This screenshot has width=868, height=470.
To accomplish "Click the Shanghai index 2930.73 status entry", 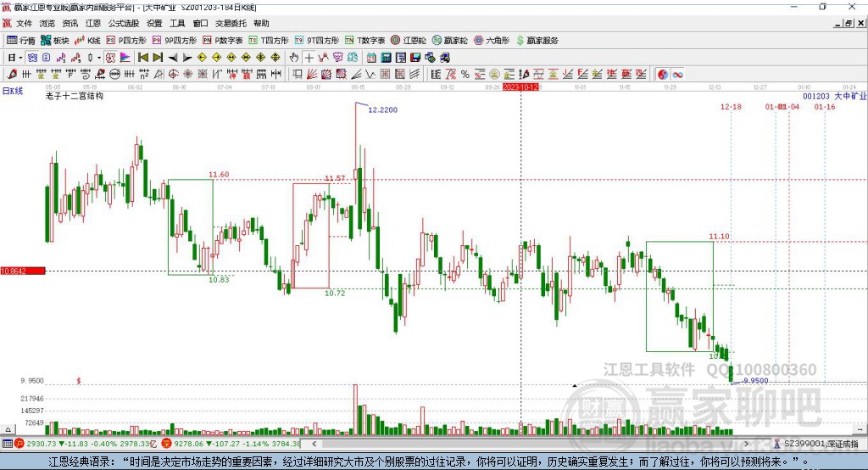I will [87, 444].
